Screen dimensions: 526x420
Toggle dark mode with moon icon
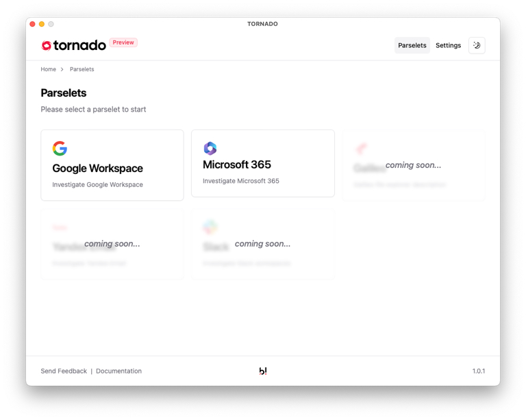point(477,45)
